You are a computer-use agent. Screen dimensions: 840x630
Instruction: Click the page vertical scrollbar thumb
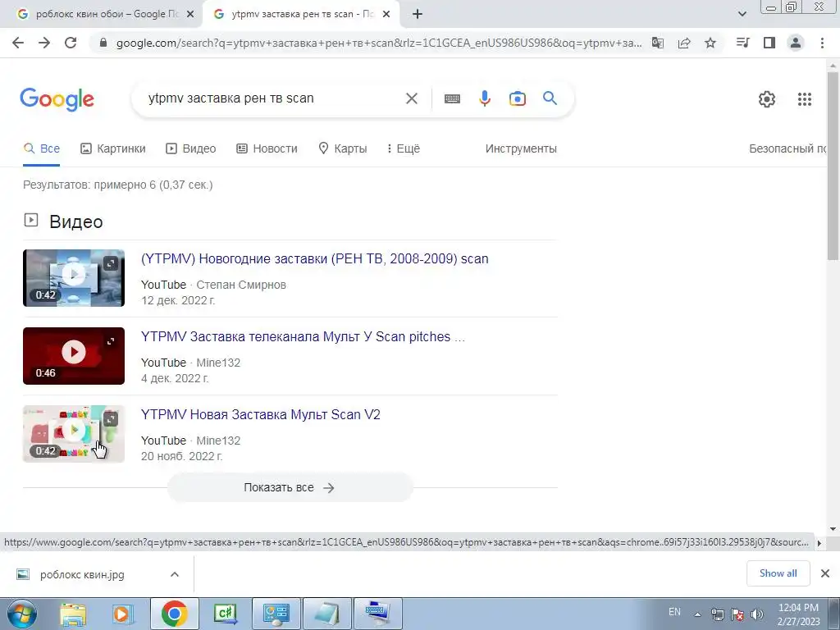833,166
